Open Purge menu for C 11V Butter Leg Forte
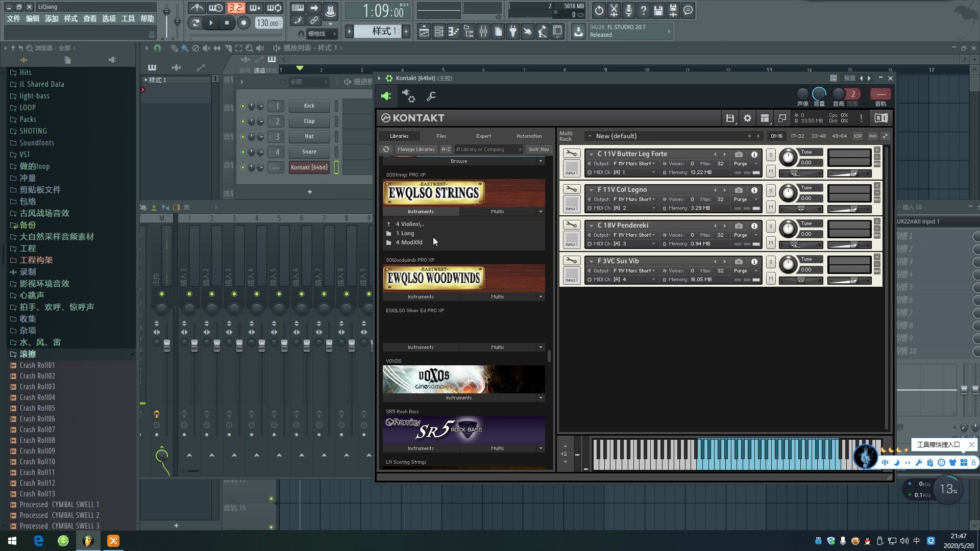Screen dimensions: 980x551 point(745,164)
